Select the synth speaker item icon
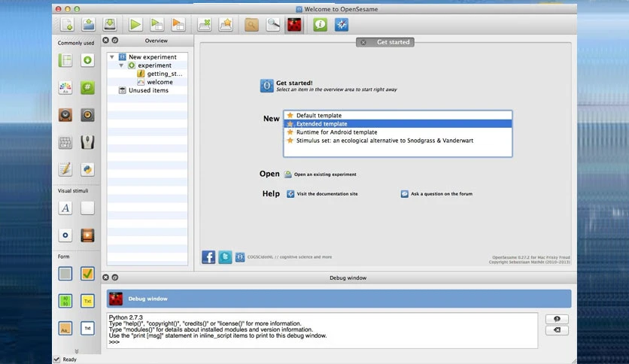The width and height of the screenshot is (629, 364). (87, 115)
